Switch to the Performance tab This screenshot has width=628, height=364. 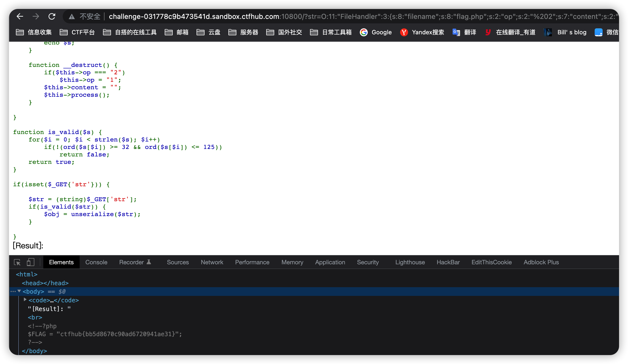tap(252, 262)
